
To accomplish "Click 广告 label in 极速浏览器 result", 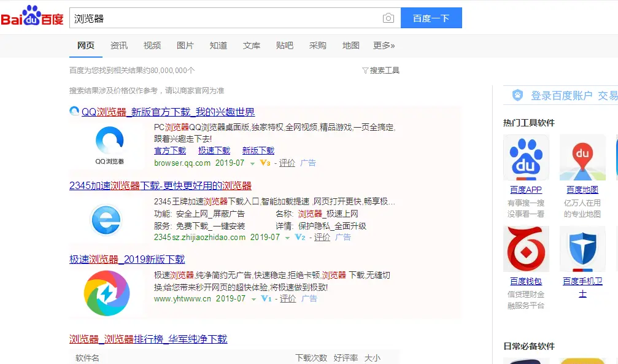I will click(x=309, y=298).
